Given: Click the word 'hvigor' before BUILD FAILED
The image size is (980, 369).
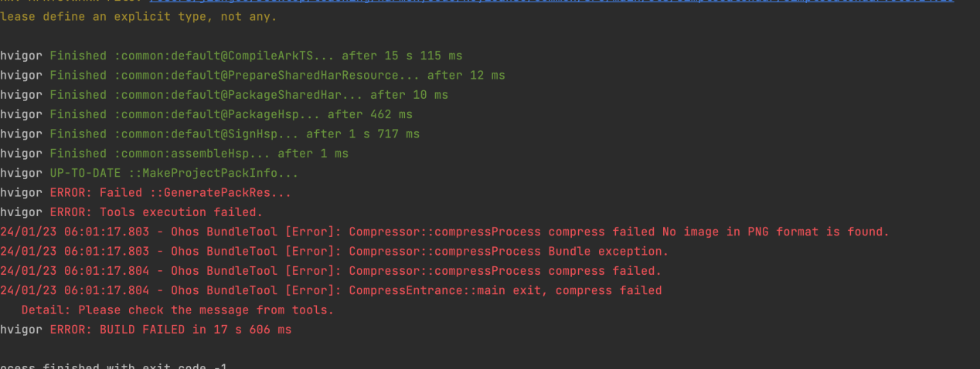Looking at the screenshot, I should coord(21,330).
